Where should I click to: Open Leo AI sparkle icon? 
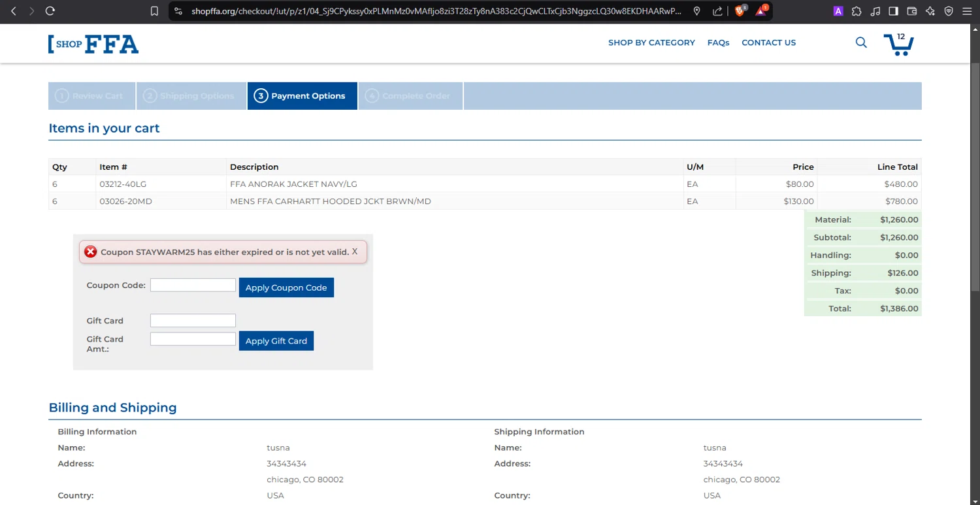tap(930, 11)
